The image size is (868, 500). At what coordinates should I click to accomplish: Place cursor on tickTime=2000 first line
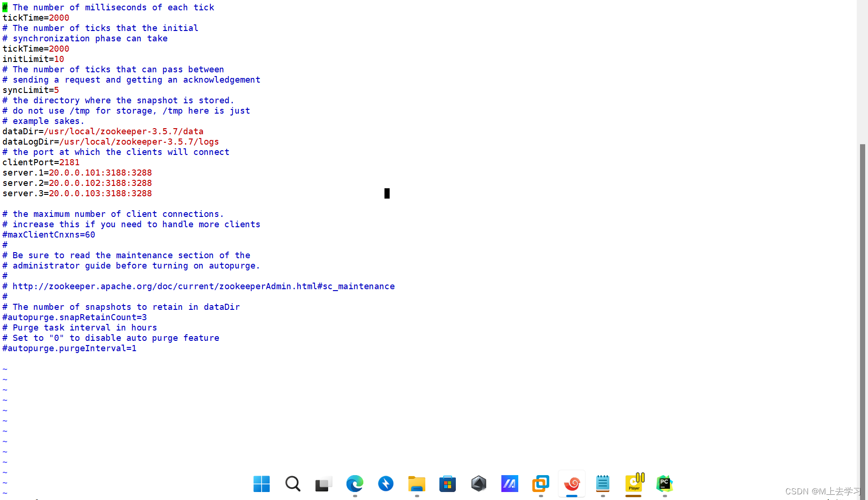(x=36, y=18)
